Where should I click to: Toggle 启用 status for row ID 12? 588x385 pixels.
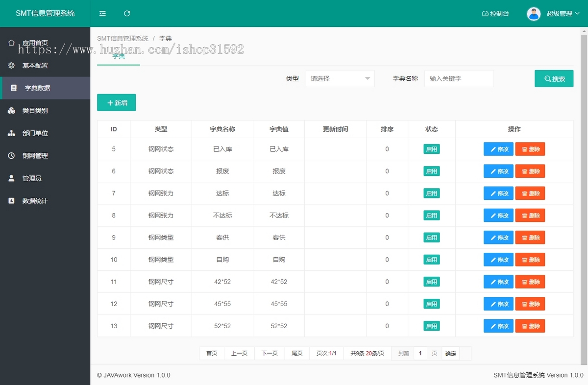point(432,303)
